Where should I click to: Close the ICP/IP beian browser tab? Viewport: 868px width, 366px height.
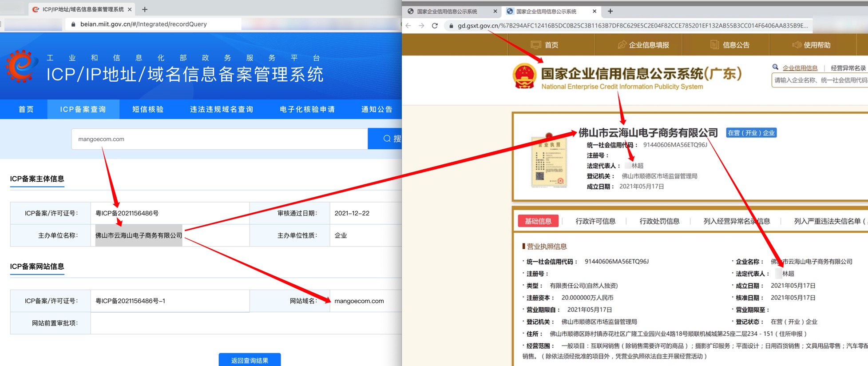130,9
